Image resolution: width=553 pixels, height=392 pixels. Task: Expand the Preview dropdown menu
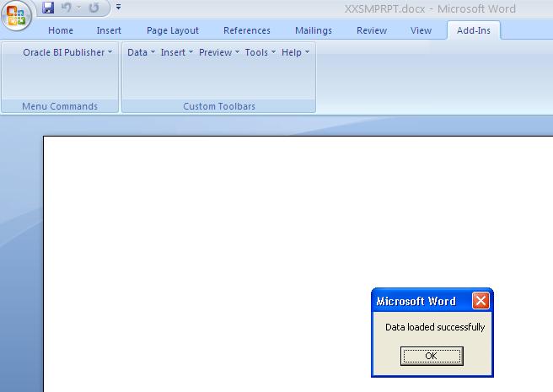219,52
